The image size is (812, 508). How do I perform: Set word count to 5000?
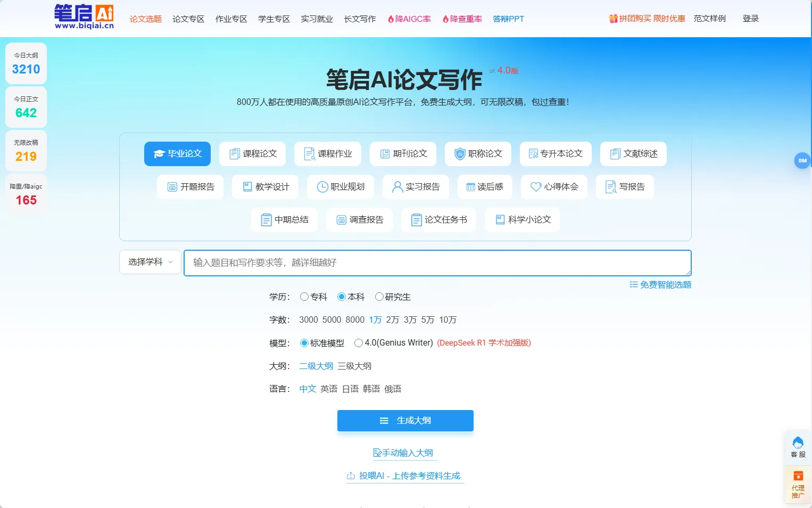[332, 320]
